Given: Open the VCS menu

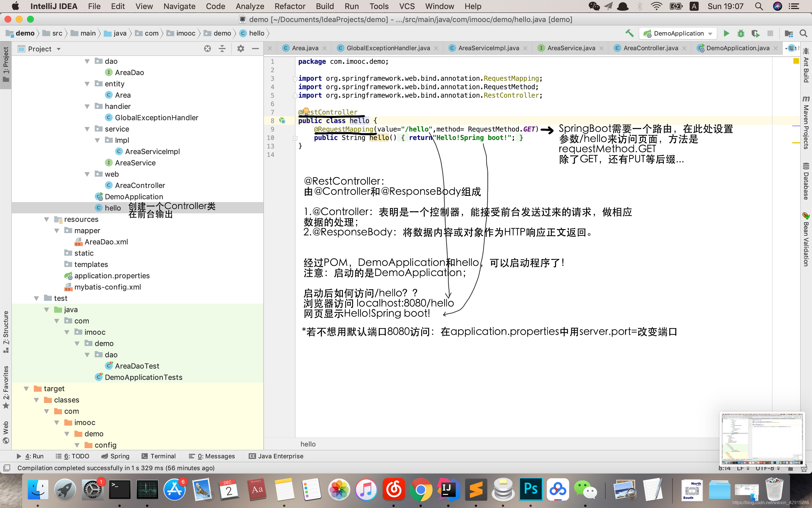Looking at the screenshot, I should pos(407,6).
